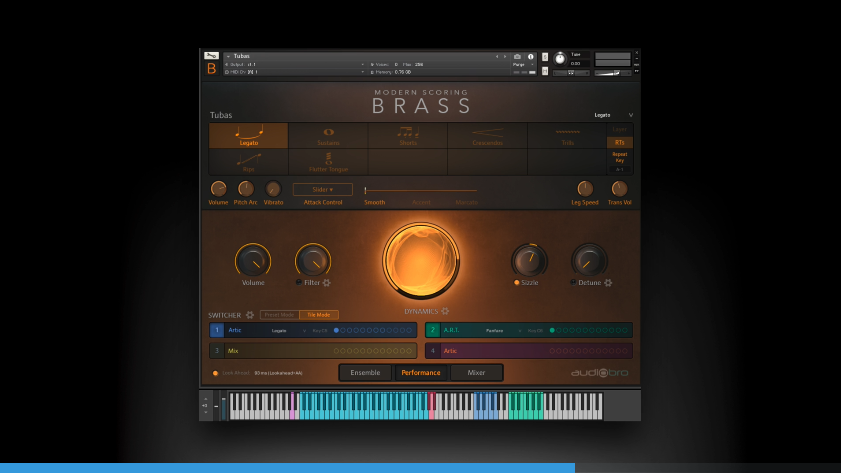Click the large Dynamics orb
This screenshot has width=841, height=473.
click(421, 261)
